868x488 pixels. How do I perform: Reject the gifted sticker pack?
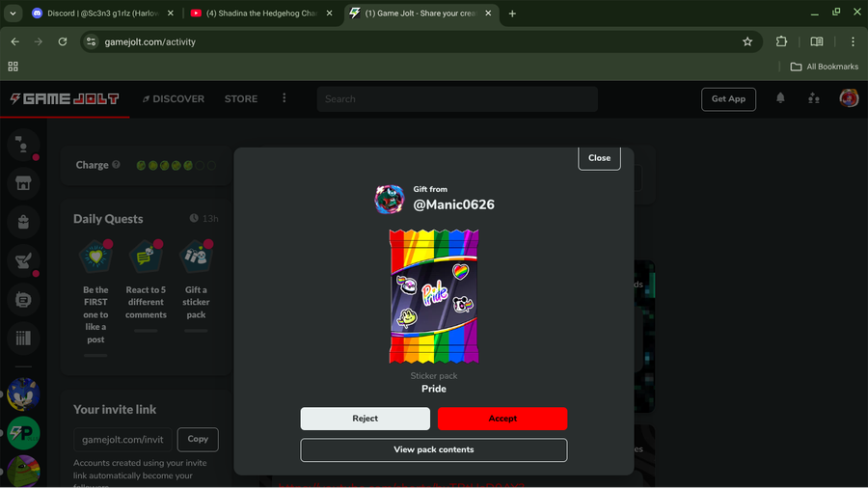[365, 419]
